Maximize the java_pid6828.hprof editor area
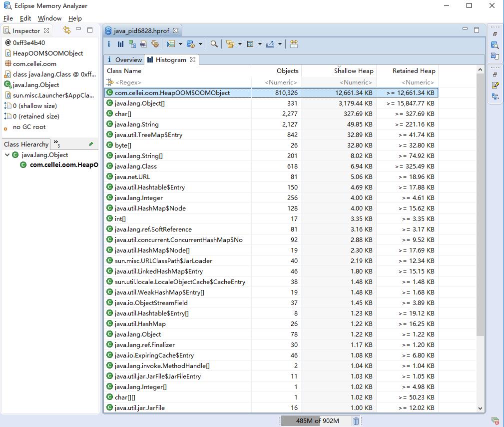Image resolution: width=504 pixels, height=427 pixels. [477, 30]
